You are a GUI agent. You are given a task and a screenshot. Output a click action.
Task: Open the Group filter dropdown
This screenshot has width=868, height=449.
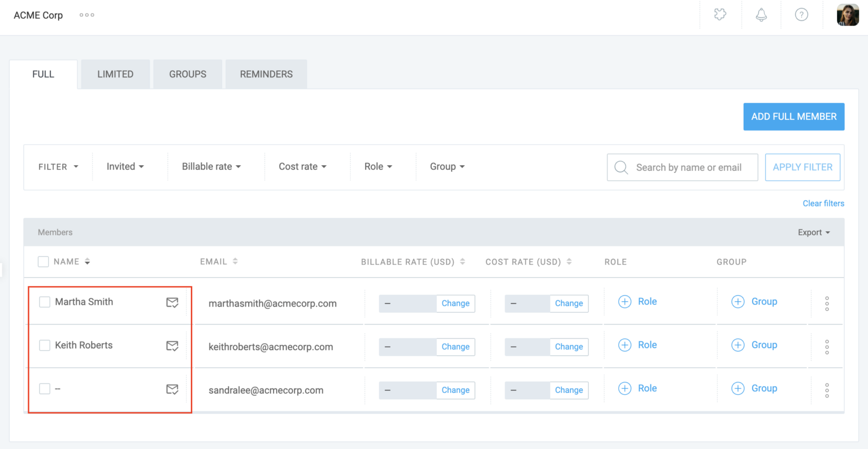447,167
